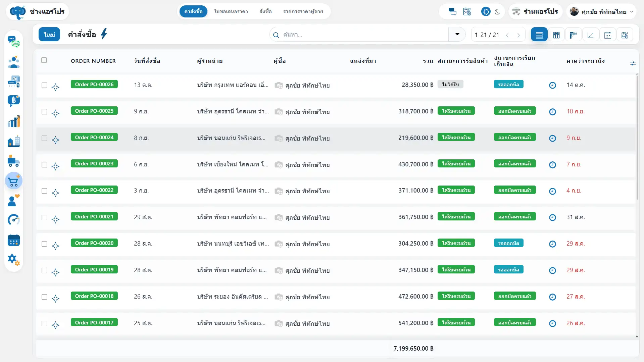This screenshot has width=644, height=362.
Task: Switch to calendar view
Action: pyautogui.click(x=608, y=35)
